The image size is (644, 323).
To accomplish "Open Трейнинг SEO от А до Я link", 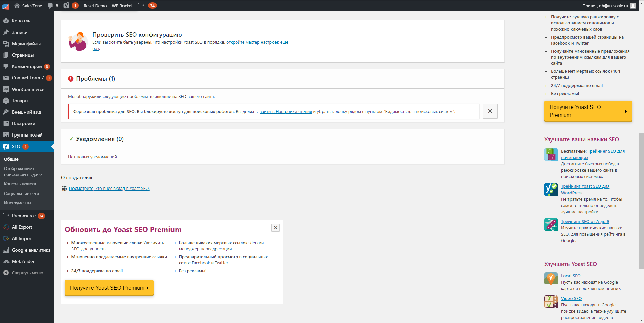I will [585, 221].
